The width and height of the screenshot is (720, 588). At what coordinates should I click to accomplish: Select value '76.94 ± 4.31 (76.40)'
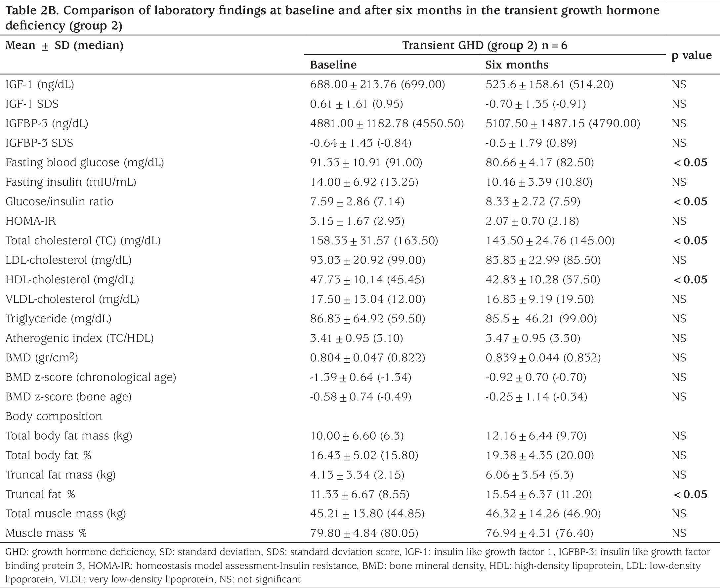tap(539, 533)
